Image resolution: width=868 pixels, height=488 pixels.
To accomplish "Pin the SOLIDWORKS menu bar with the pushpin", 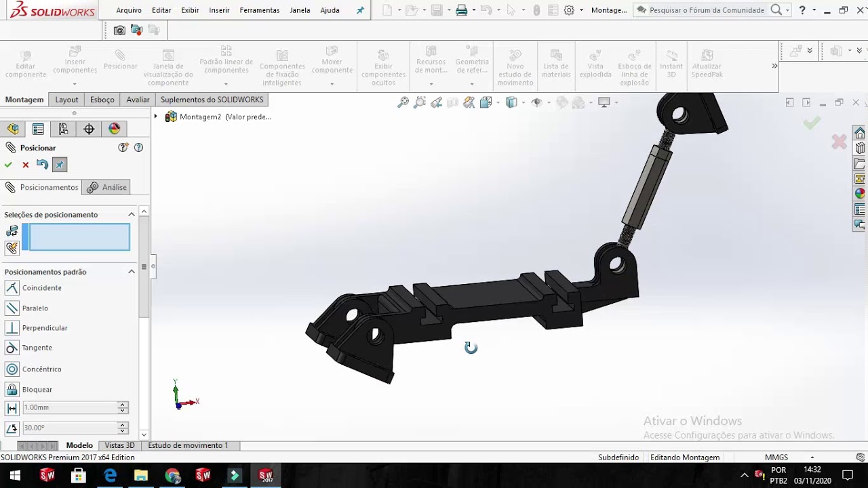I will pos(360,10).
